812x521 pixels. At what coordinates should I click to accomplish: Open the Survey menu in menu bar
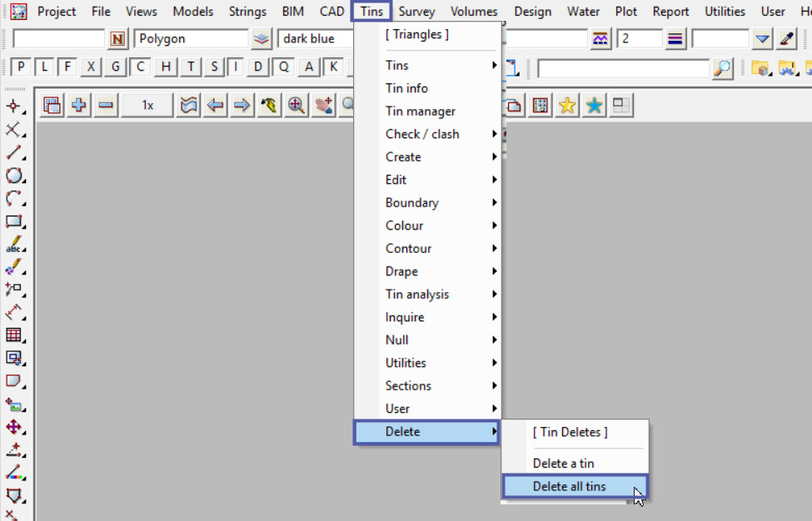416,12
